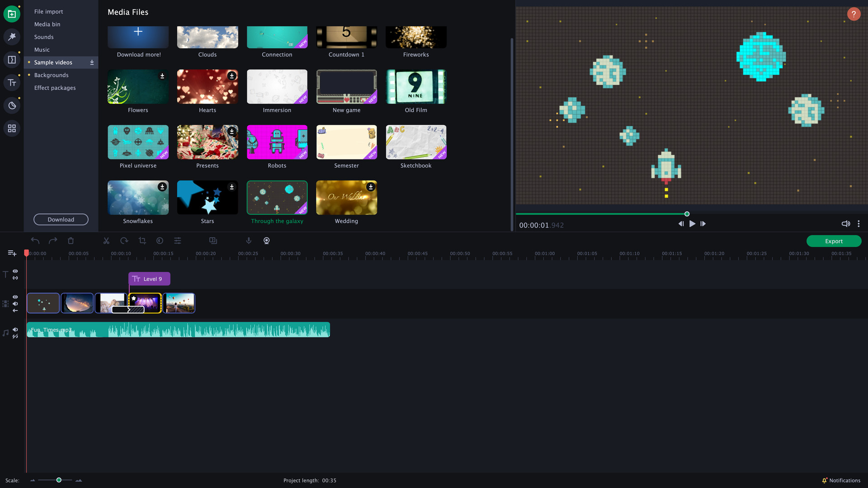Viewport: 868px width, 488px height.
Task: Select the Through the galaxy sample video
Action: (277, 197)
